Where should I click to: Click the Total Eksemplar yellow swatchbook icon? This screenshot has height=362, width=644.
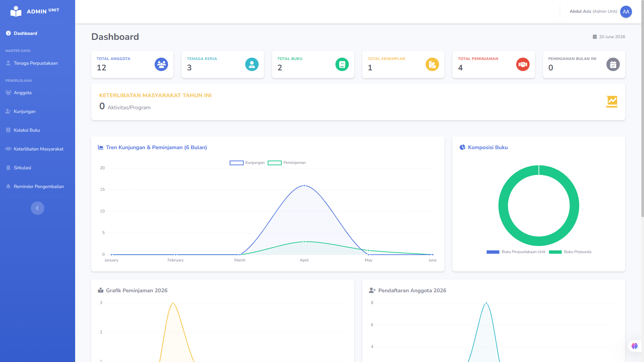click(432, 64)
